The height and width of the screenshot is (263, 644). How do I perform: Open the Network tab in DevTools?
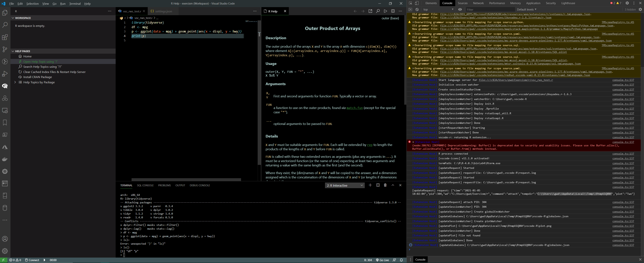pyautogui.click(x=478, y=3)
